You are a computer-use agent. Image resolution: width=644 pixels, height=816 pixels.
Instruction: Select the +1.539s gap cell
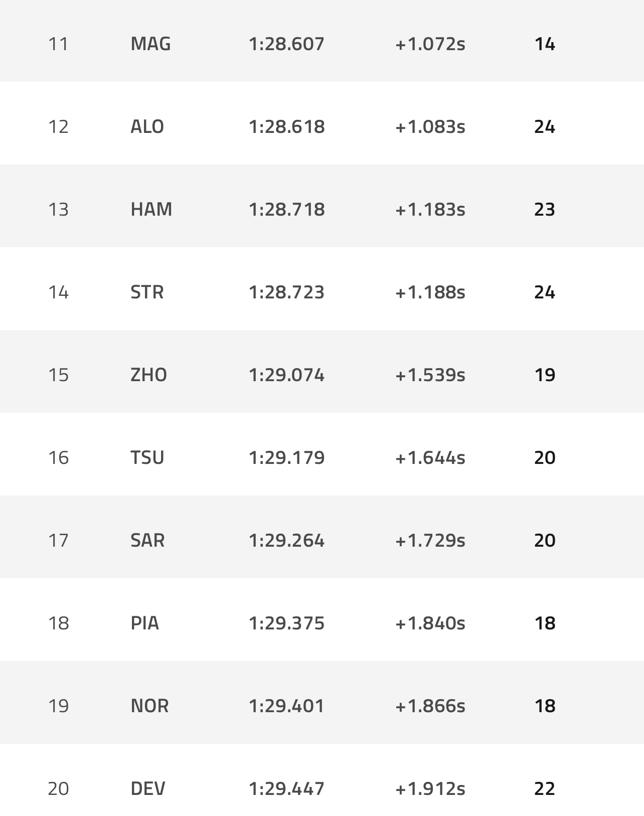[430, 375]
